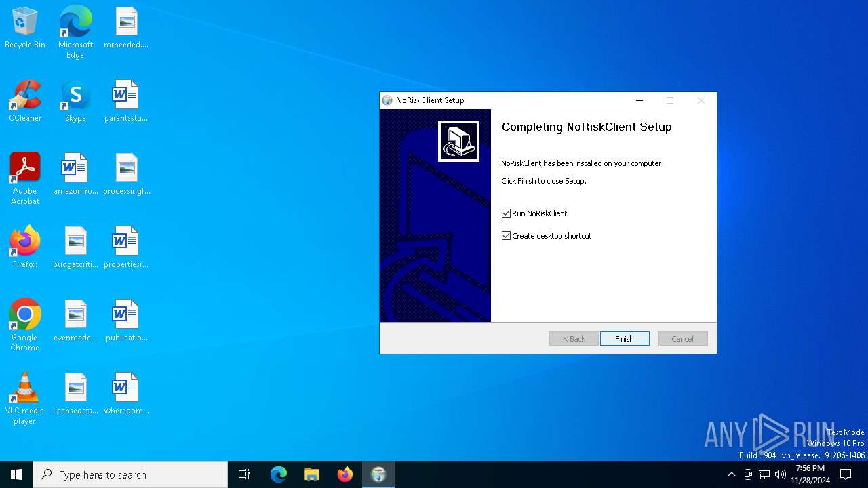868x488 pixels.
Task: Select the licensegets image file icon
Action: pyautogui.click(x=75, y=394)
